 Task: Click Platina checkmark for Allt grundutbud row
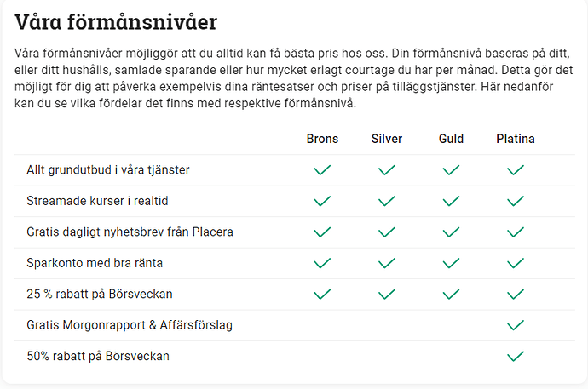point(516,170)
